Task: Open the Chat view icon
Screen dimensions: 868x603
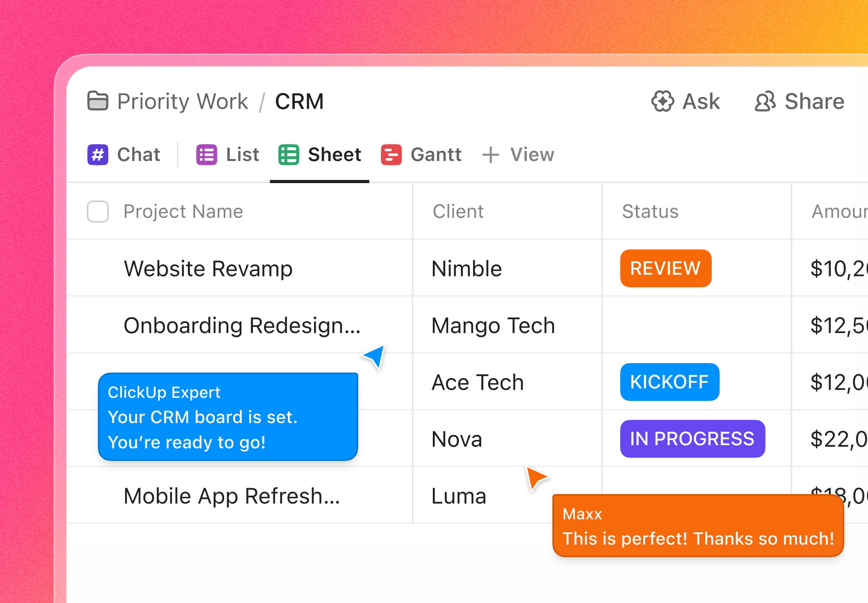Action: tap(97, 155)
